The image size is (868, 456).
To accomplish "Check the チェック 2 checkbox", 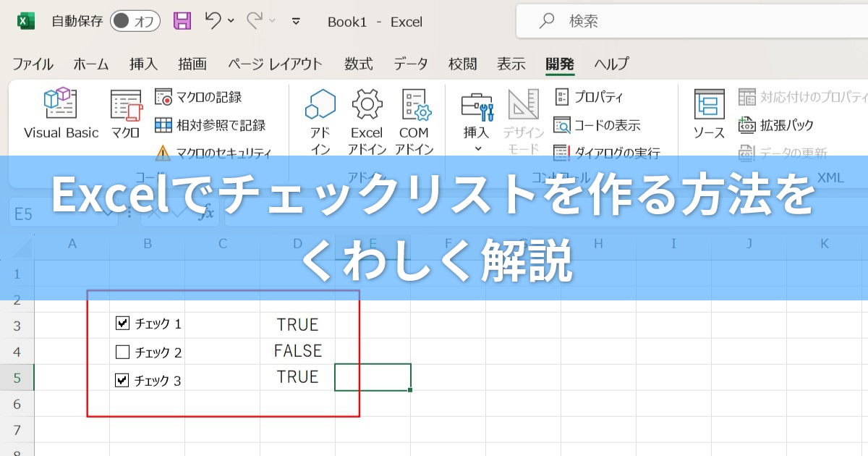I will pos(122,352).
